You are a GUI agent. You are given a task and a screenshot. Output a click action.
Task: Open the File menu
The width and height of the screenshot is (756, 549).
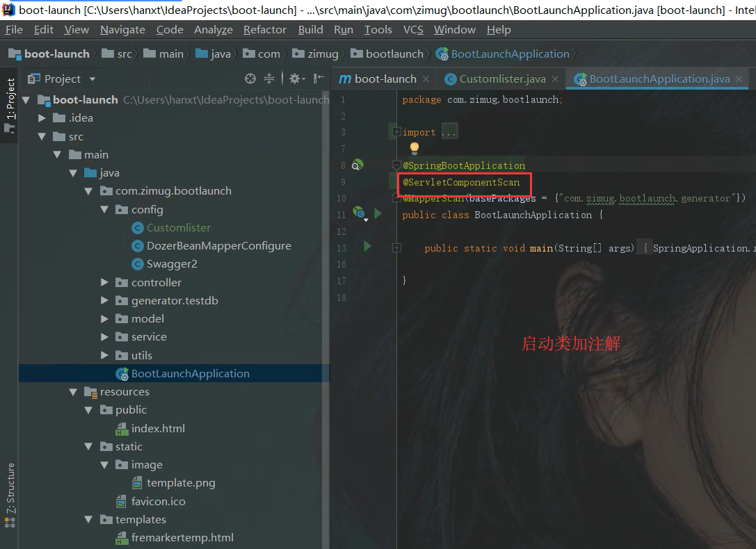14,30
